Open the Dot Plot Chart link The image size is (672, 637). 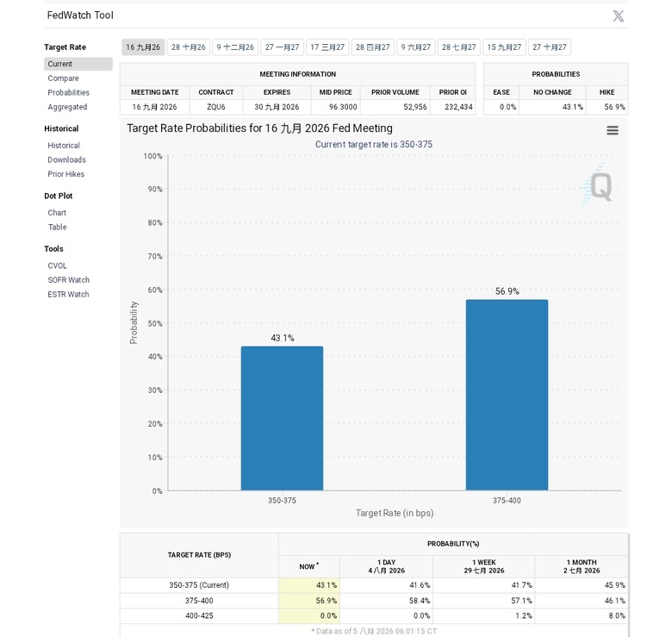click(x=57, y=213)
